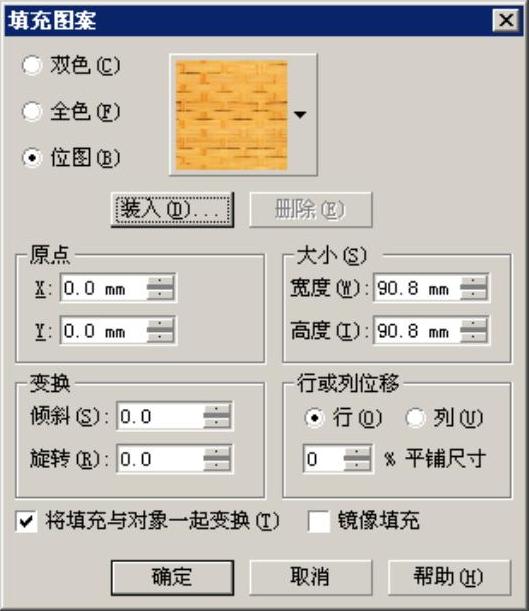The width and height of the screenshot is (529, 611).
Task: Click the 取消 (Cancel) button
Action: point(310,577)
